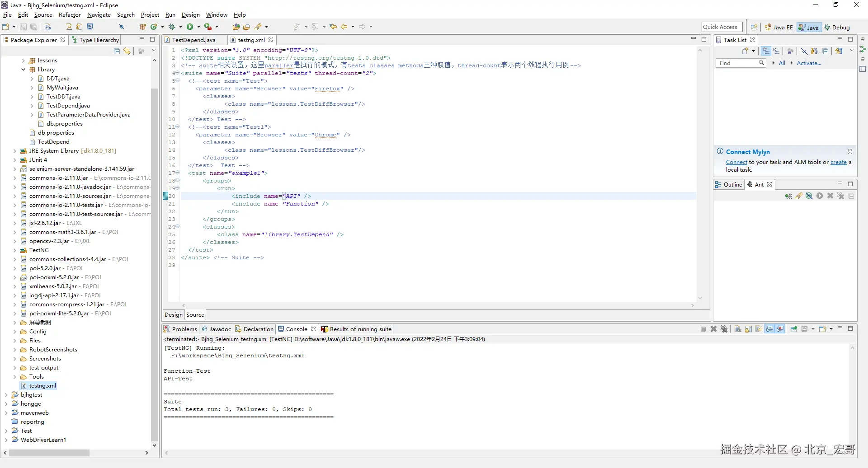Image resolution: width=868 pixels, height=468 pixels.
Task: Open the Refactor menu
Action: (x=70, y=15)
